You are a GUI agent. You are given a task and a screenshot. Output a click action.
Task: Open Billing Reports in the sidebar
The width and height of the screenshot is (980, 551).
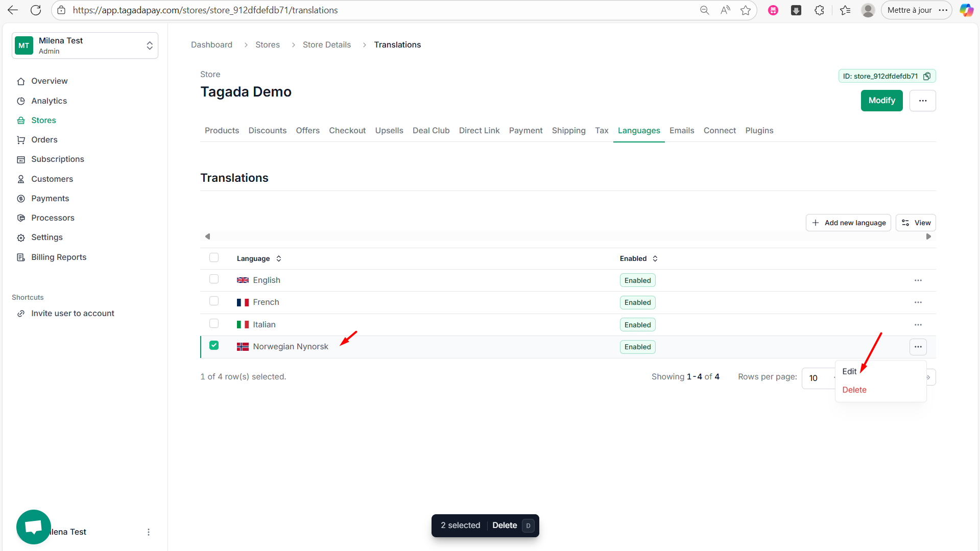(59, 257)
